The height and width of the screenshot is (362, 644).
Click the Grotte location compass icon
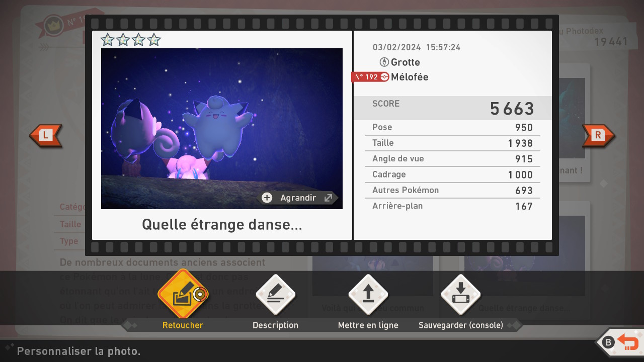384,62
